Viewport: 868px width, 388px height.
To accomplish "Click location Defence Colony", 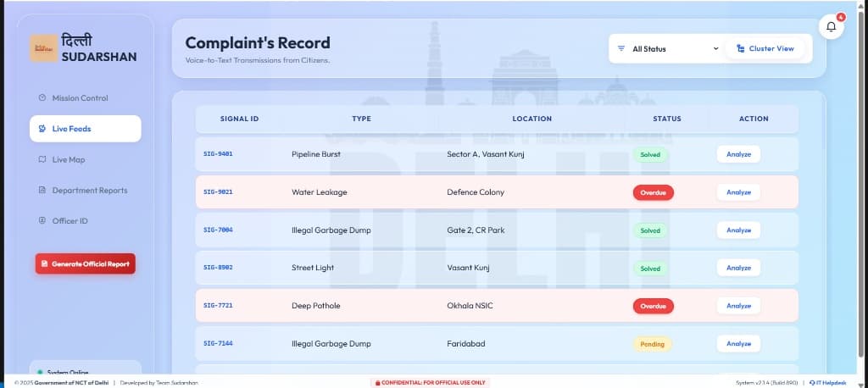I will pos(476,192).
